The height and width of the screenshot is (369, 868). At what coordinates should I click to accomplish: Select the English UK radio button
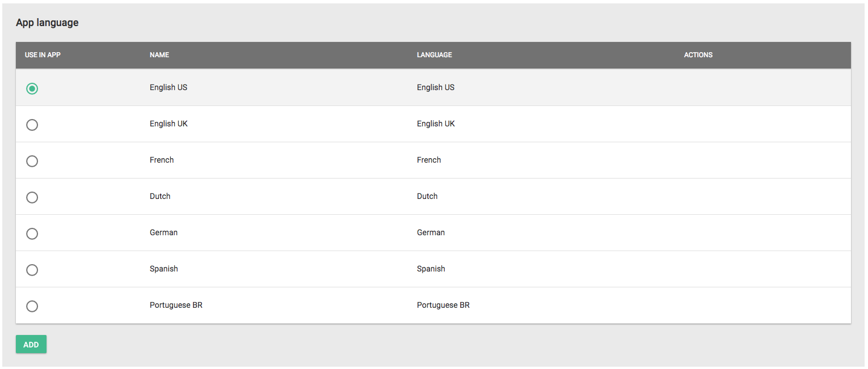point(32,125)
